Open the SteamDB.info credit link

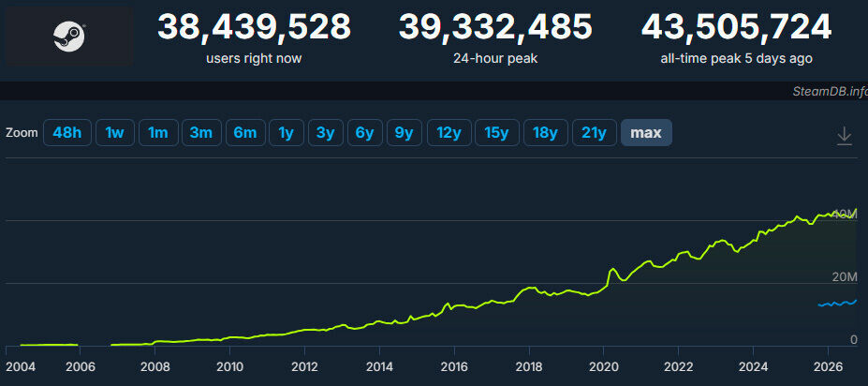pyautogui.click(x=831, y=92)
